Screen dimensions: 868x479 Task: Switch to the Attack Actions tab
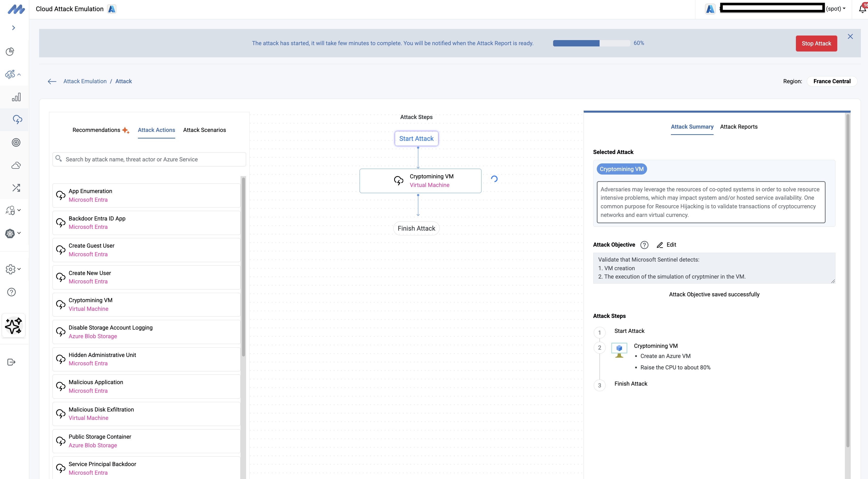[x=156, y=130]
